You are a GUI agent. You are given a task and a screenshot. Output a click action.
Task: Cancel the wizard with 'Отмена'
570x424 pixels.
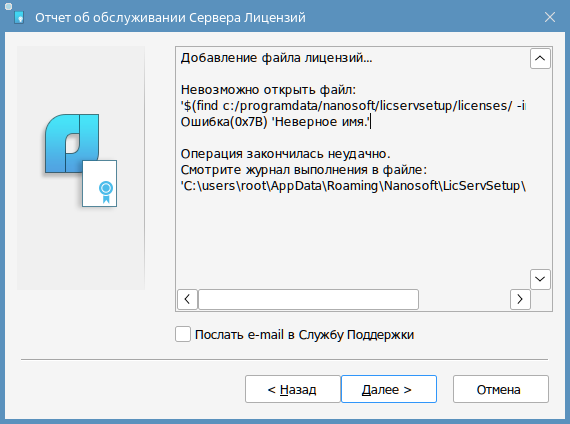tap(501, 389)
